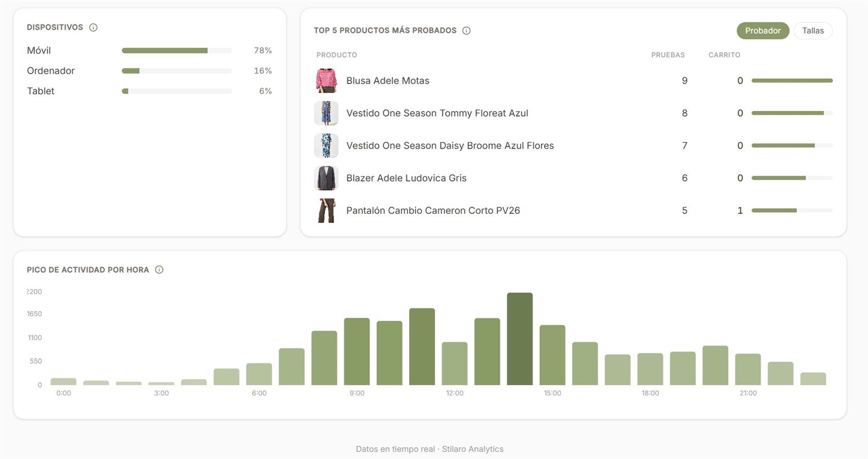
Task: Click info icon next to Pico de Actividad
Action: (x=159, y=269)
